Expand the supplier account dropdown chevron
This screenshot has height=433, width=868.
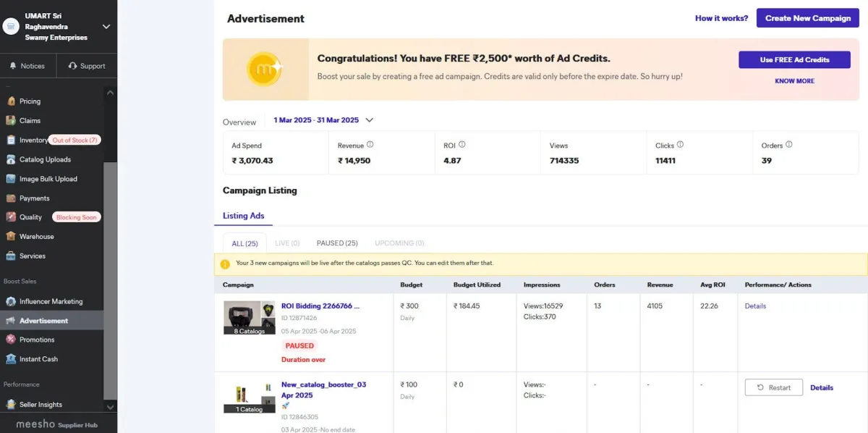[106, 27]
